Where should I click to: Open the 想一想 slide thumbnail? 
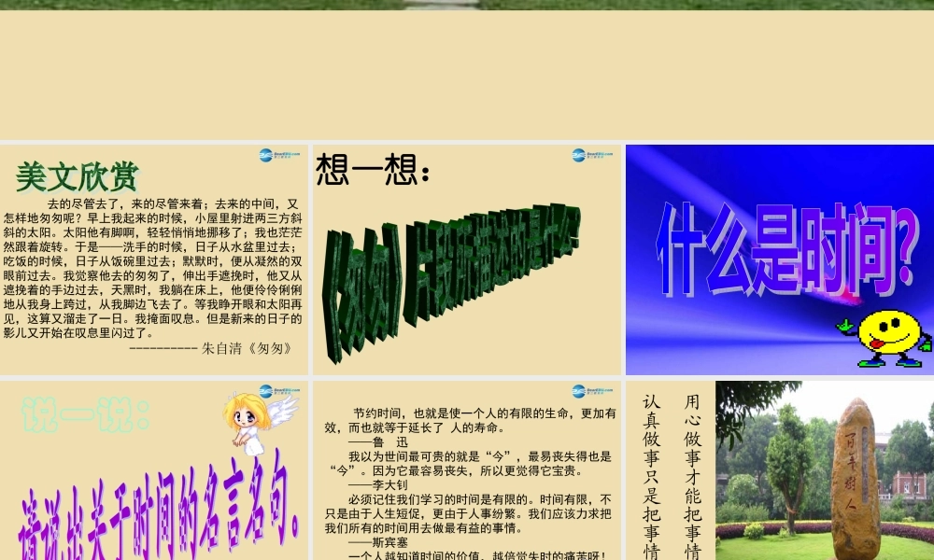(467, 259)
